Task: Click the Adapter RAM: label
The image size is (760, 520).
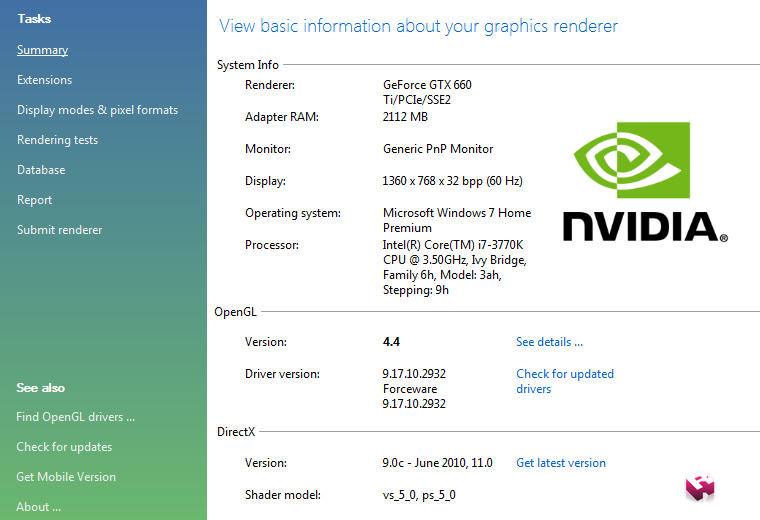Action: 282,117
